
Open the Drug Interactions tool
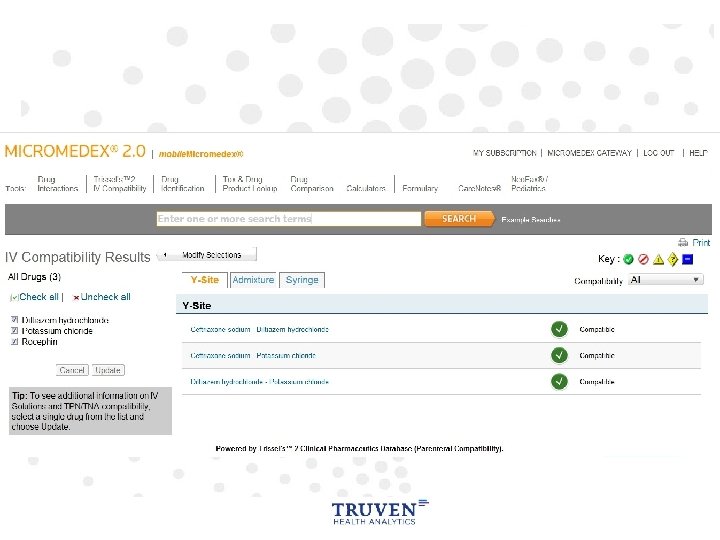(x=58, y=184)
